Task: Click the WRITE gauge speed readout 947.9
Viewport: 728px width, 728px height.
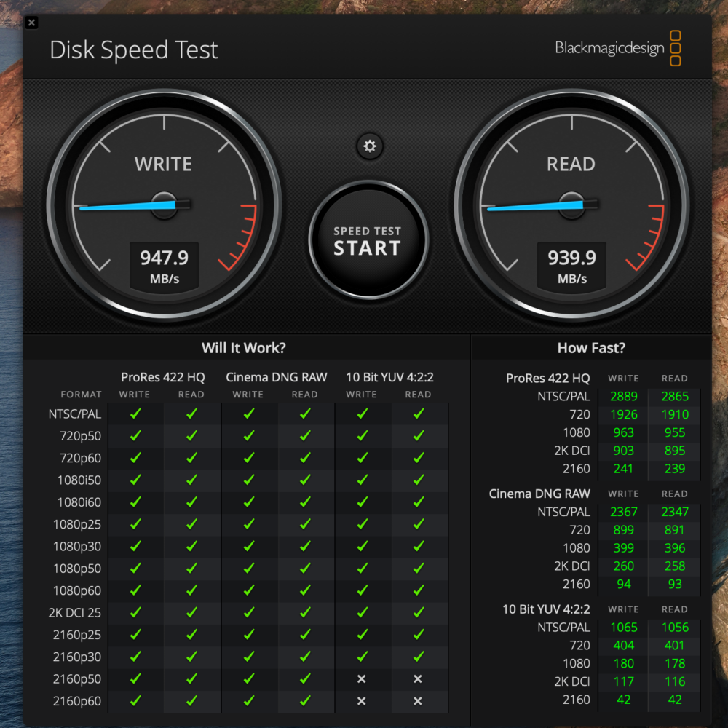Action: [164, 258]
